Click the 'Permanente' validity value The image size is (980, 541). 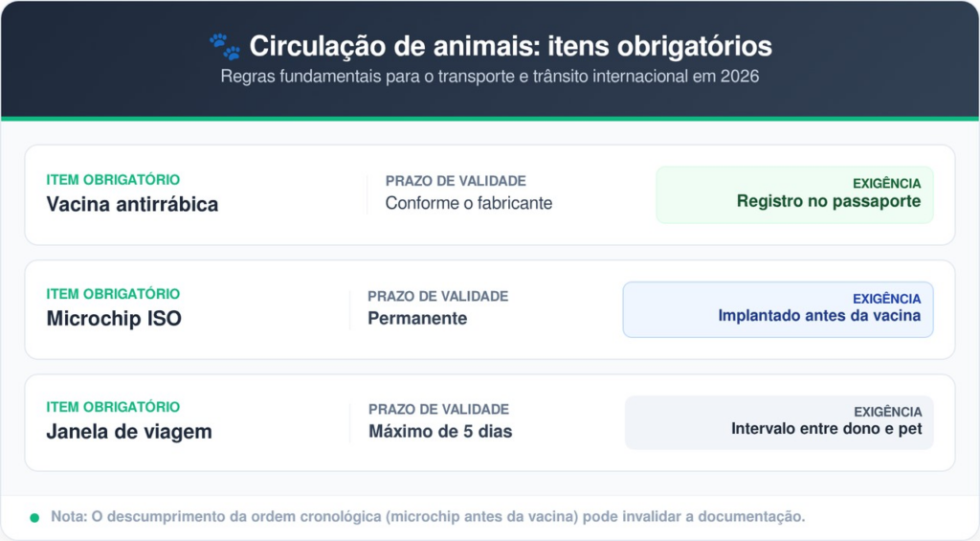(x=417, y=318)
